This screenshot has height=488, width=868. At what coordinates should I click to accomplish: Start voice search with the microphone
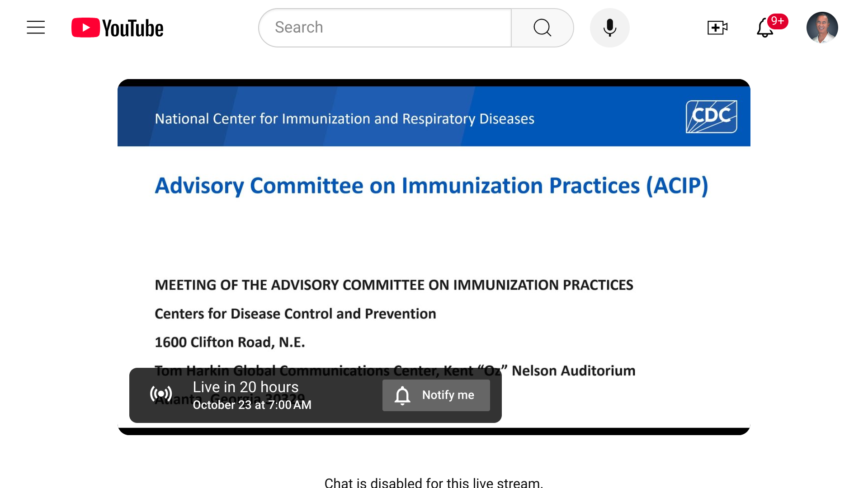[x=609, y=28]
